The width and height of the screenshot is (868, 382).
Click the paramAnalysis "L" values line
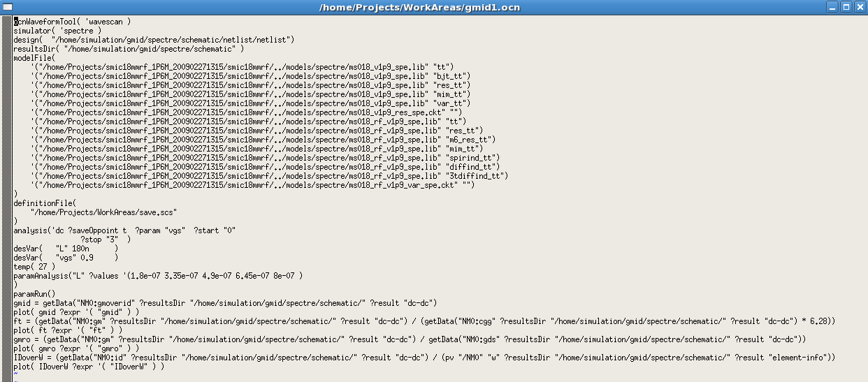pos(158,276)
